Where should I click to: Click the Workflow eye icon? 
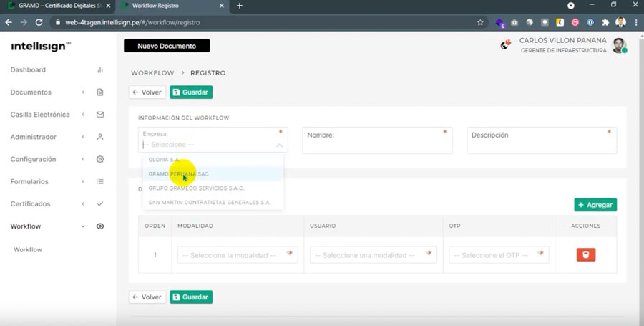[99, 226]
